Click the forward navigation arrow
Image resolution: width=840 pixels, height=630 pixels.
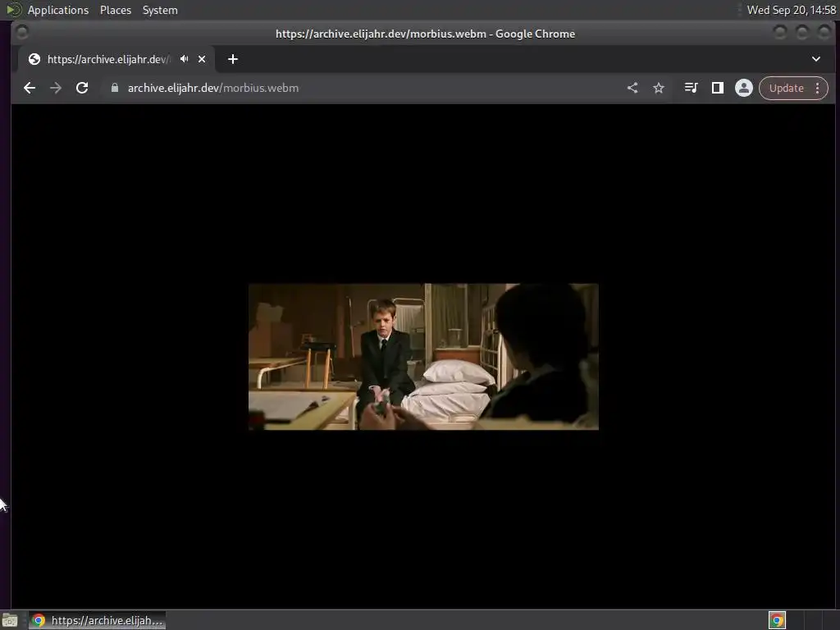pos(56,88)
